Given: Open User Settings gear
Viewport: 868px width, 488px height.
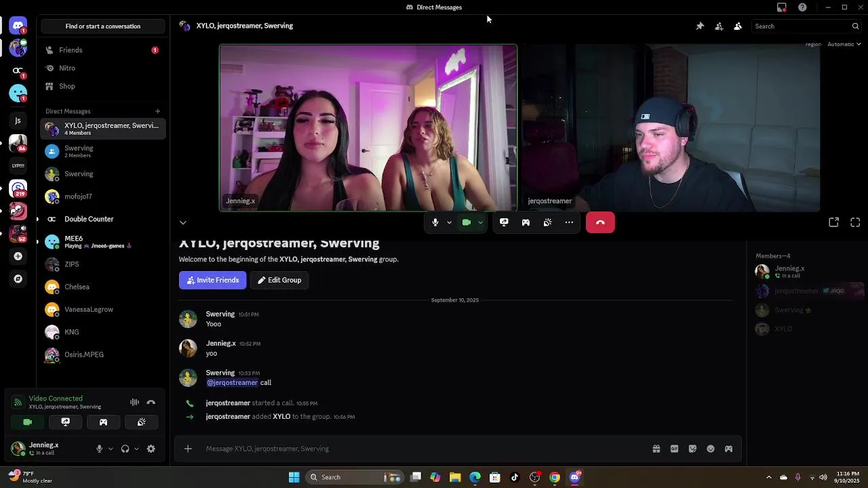Looking at the screenshot, I should (151, 449).
